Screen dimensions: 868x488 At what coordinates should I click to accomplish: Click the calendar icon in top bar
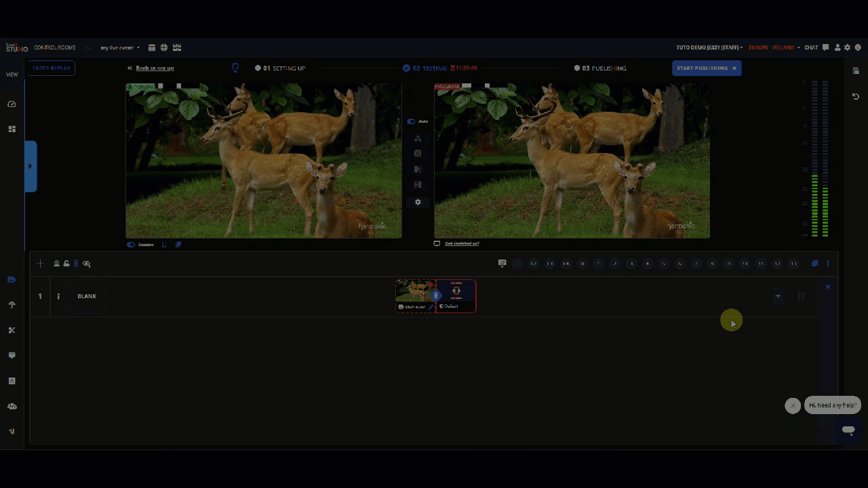[152, 47]
